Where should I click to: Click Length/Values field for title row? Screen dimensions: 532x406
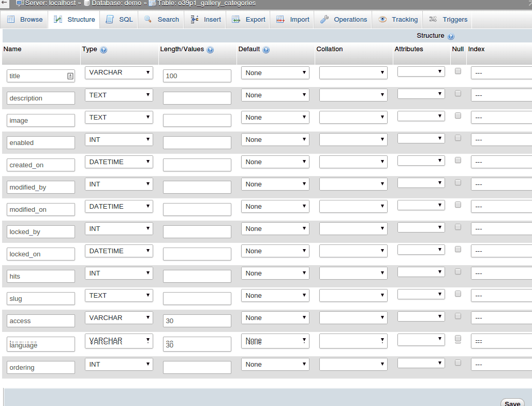[x=197, y=76]
